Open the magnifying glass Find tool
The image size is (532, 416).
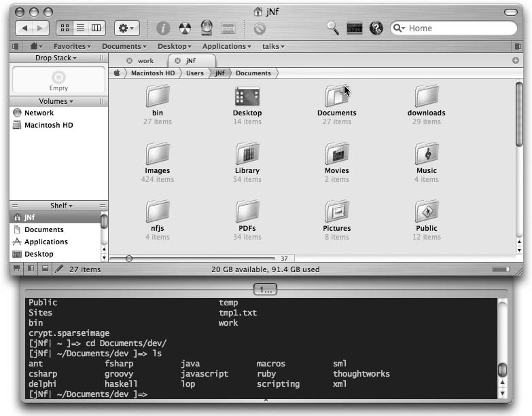333,28
